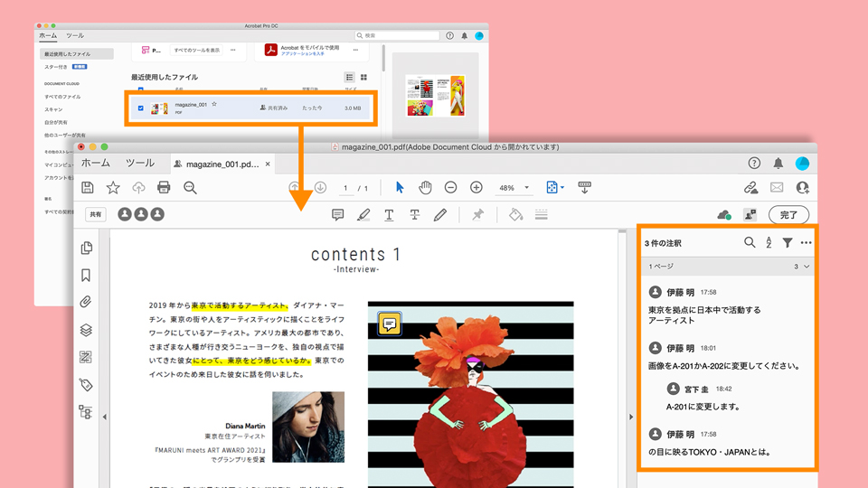The image size is (868, 488).
Task: Zoom out with the minus circle icon
Action: click(x=450, y=188)
